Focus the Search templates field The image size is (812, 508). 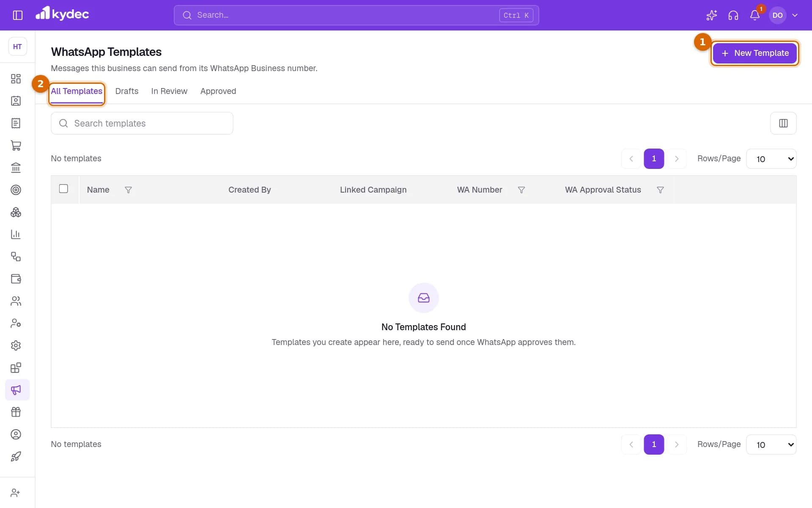[142, 123]
